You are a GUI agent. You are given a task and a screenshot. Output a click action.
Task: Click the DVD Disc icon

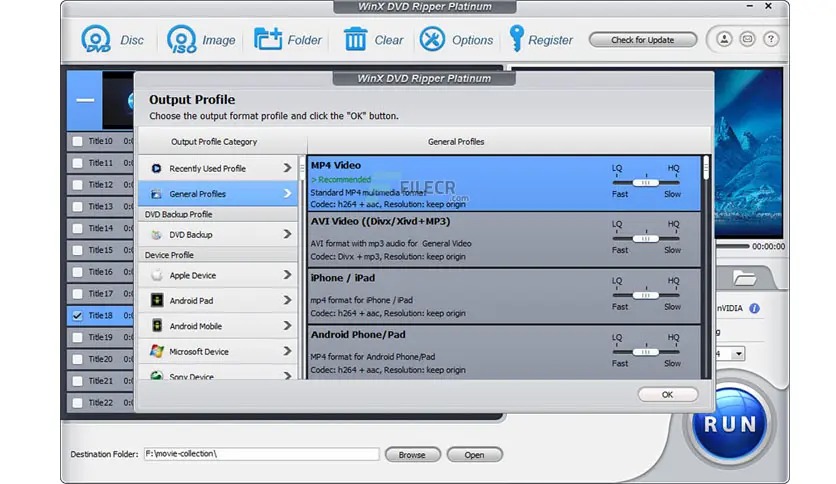tap(96, 39)
